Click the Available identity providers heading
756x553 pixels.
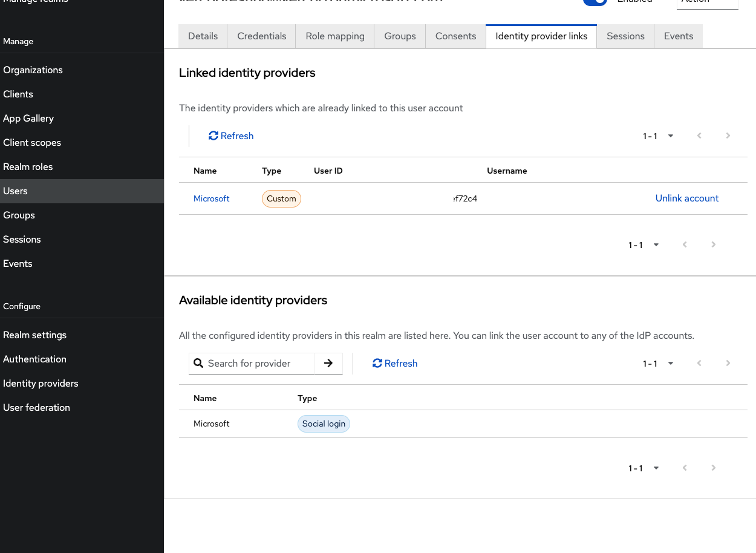(x=253, y=301)
